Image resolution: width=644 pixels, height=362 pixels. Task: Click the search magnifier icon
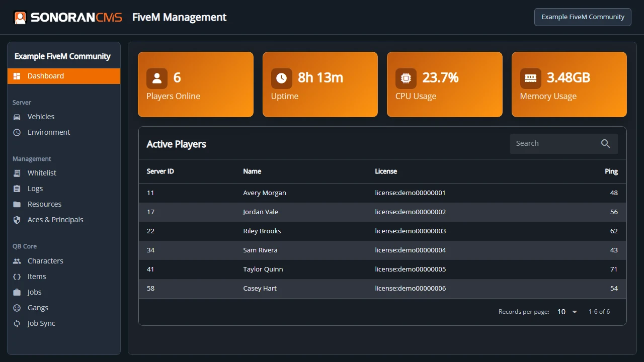pyautogui.click(x=606, y=144)
